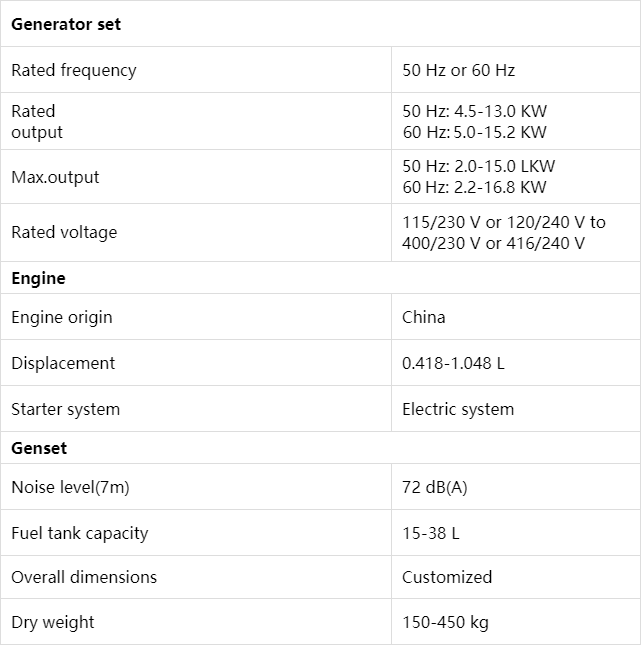
Task: Select the Generator set section header
Action: [x=66, y=24]
